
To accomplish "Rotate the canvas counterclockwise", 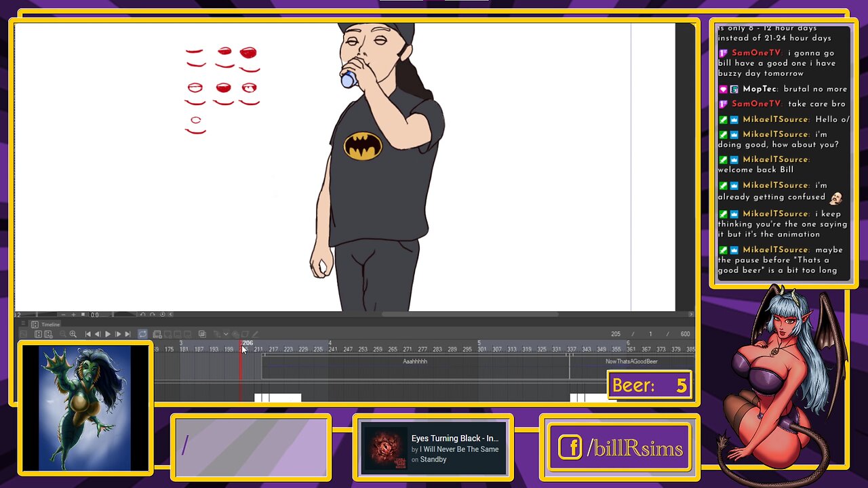I will tap(142, 314).
